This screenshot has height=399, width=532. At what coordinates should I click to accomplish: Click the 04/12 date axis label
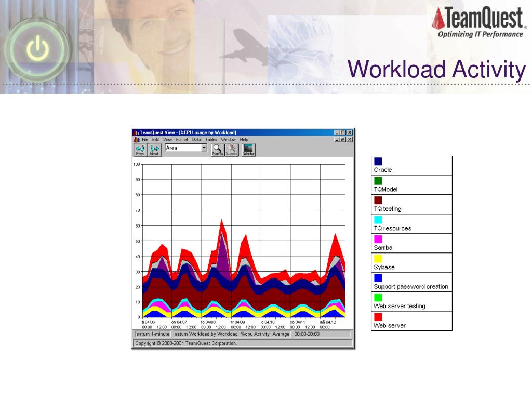(328, 322)
